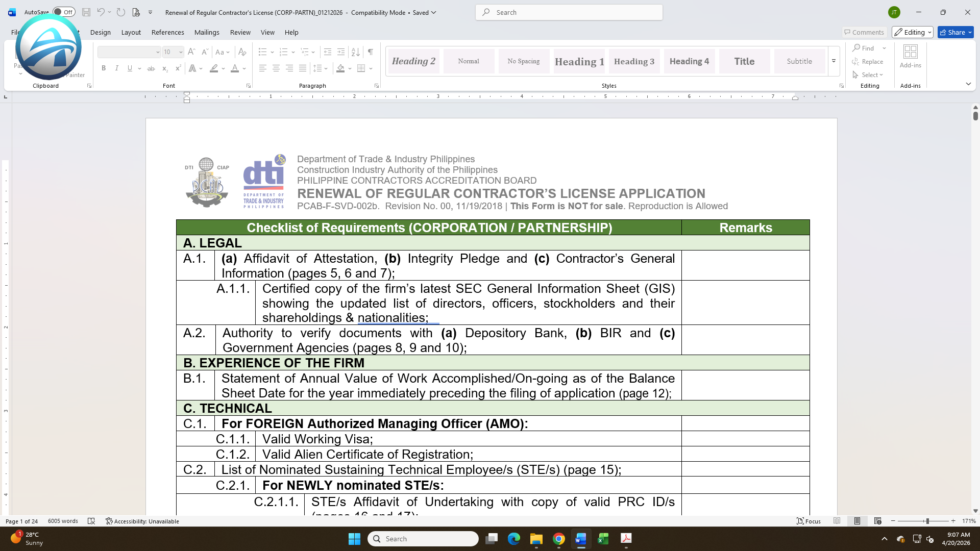Screen dimensions: 980x551
Task: Increase paragraph indent
Action: (341, 52)
